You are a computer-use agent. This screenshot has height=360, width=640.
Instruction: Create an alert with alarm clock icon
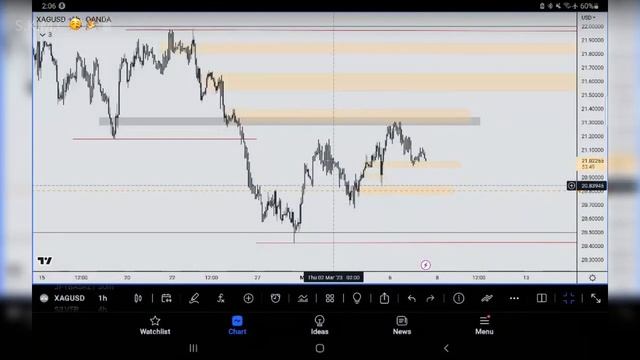(276, 298)
